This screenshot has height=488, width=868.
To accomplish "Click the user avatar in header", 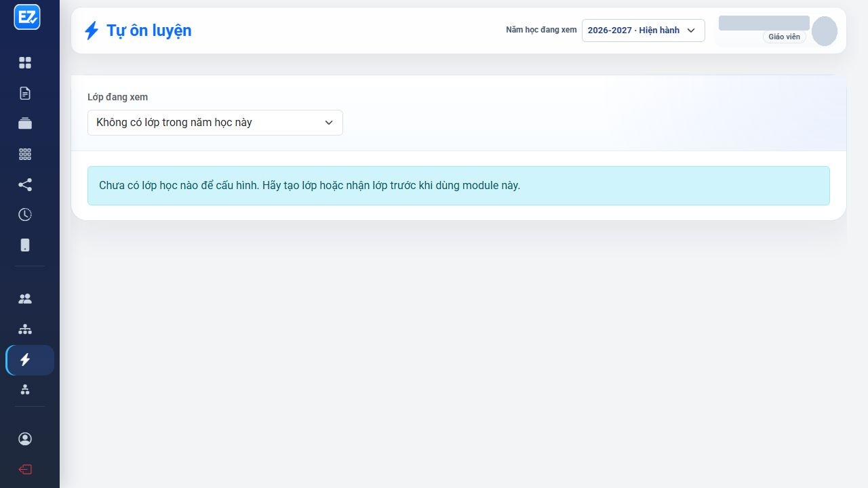I will click(x=825, y=31).
